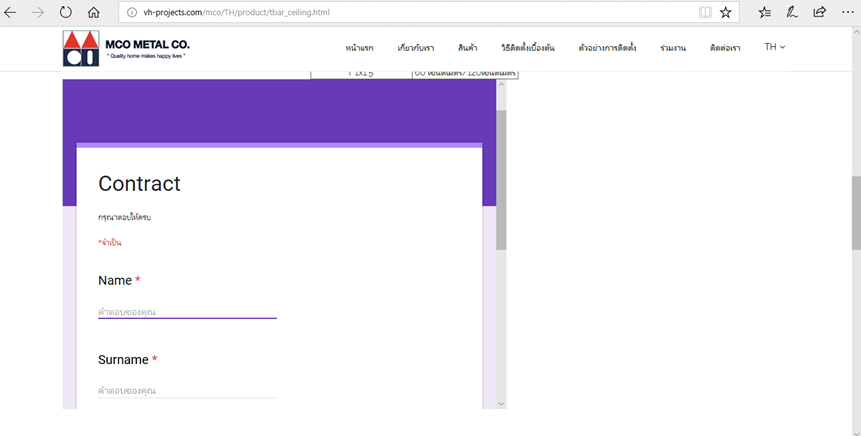Open browser settings and more menu
The image size is (861, 436).
coord(848,12)
